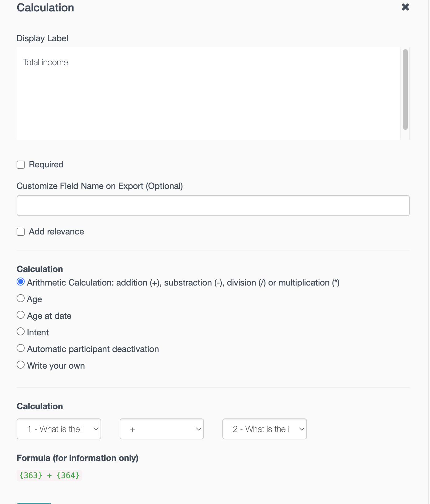Select the Arithmetic Calculation radio option
This screenshot has height=504, width=430.
point(21,282)
